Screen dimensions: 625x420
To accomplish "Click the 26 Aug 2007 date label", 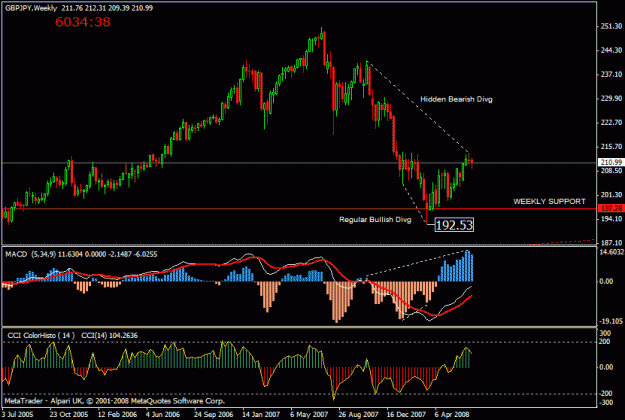I will (358, 414).
